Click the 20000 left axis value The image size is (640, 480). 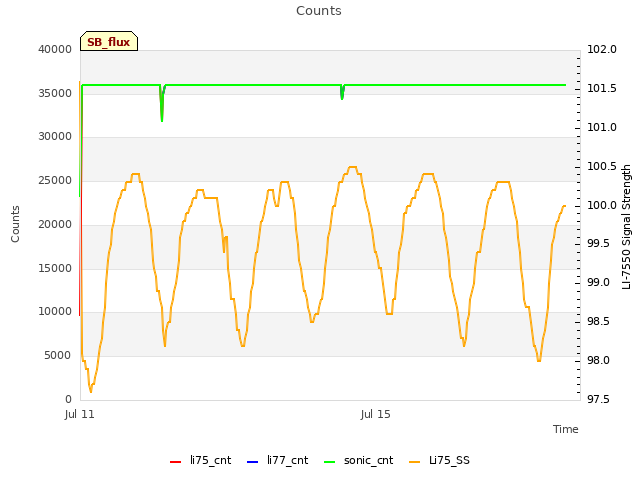(x=55, y=224)
